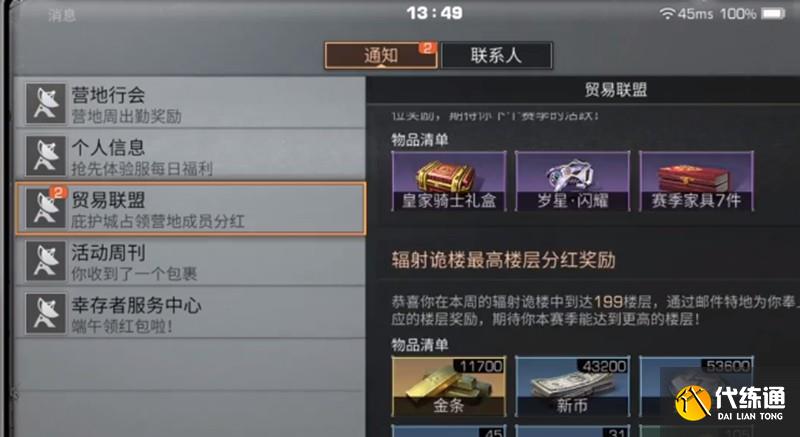Tap the 幸存者服务中心 message icon
The width and height of the screenshot is (800, 437).
46,314
